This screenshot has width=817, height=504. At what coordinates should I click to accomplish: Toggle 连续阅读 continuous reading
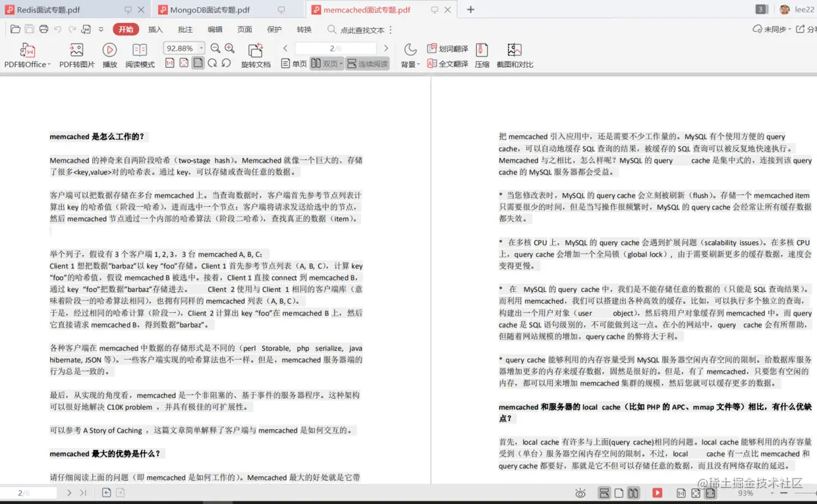tap(368, 64)
